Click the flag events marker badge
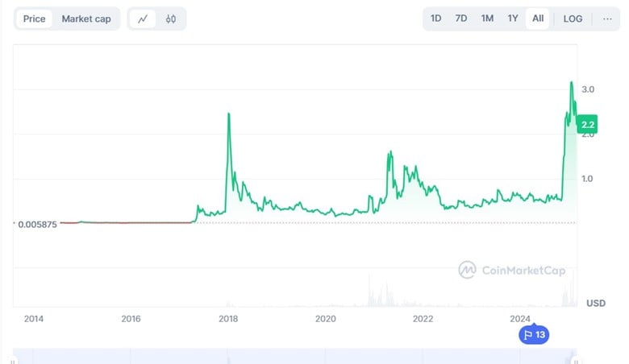Image resolution: width=629 pixels, height=364 pixels. pos(533,334)
